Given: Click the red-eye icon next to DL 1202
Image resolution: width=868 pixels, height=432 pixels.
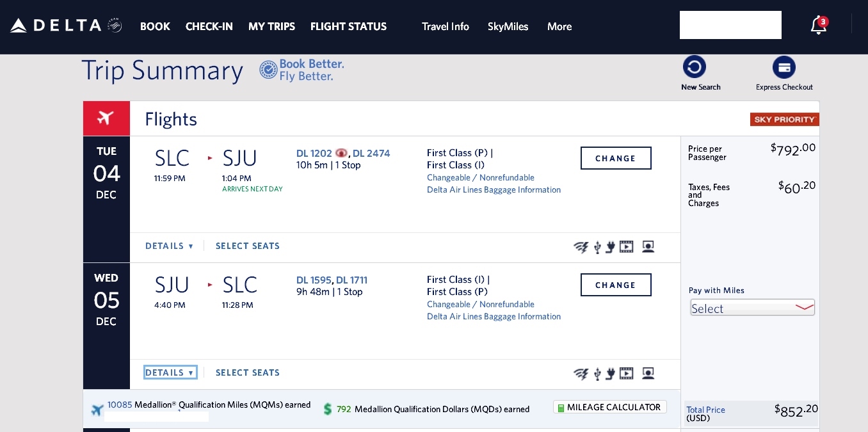Looking at the screenshot, I should coord(341,153).
